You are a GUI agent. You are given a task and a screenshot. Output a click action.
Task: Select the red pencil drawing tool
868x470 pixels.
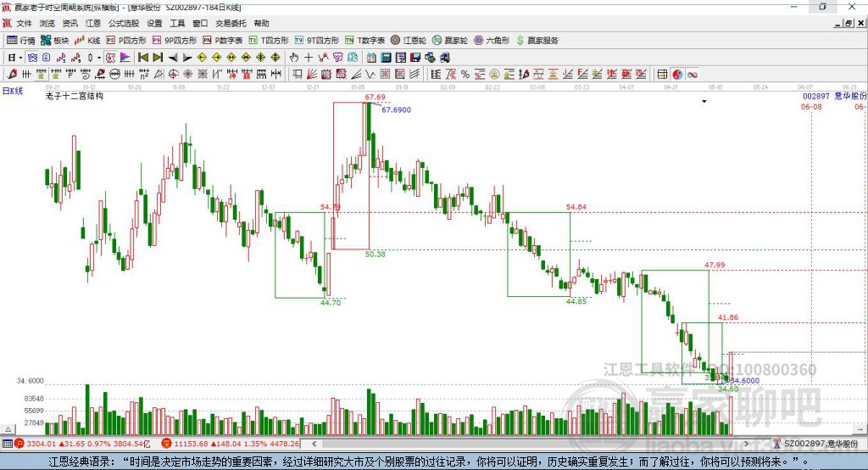pyautogui.click(x=12, y=75)
